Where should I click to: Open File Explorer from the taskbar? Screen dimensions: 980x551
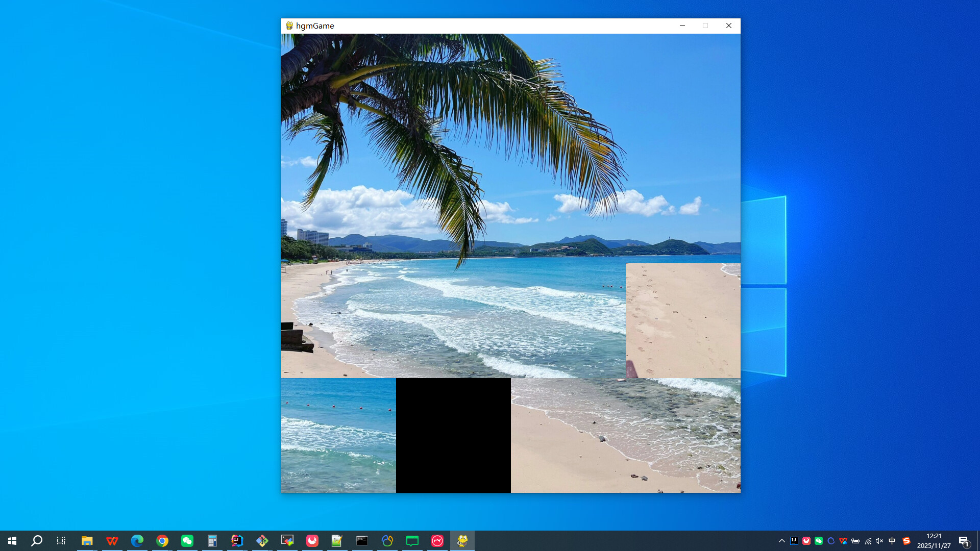[87, 540]
